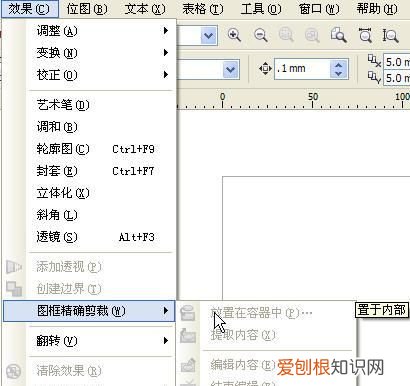Open the 位图(B) menu
The height and width of the screenshot is (386, 410).
tap(87, 9)
